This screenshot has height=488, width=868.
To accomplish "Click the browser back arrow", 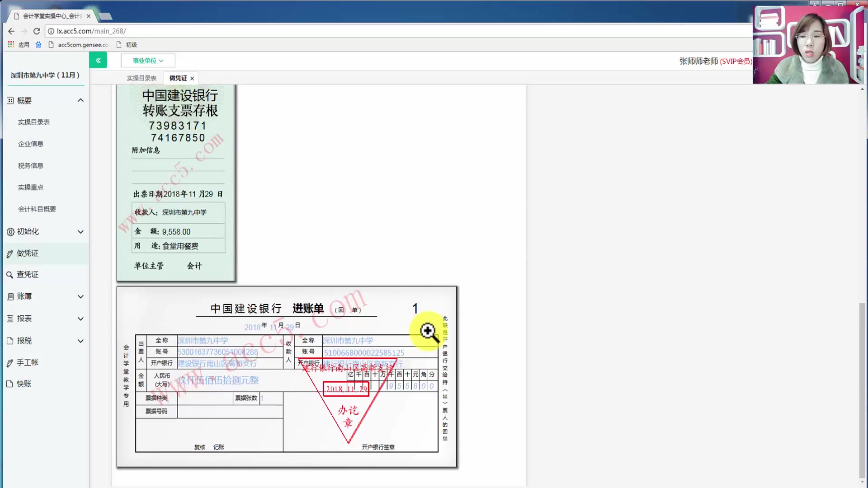I will [x=11, y=31].
